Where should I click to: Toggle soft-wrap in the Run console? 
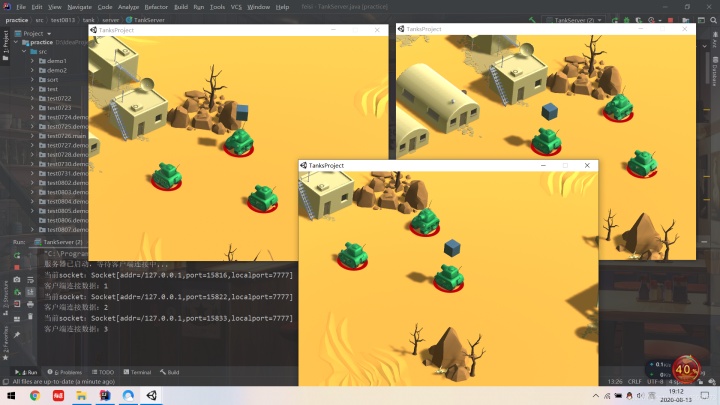(30, 280)
